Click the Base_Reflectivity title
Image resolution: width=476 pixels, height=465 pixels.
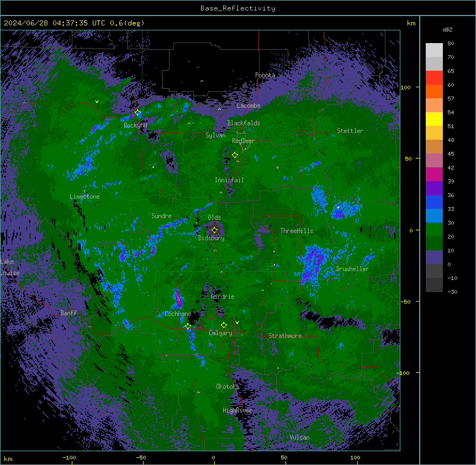point(238,8)
